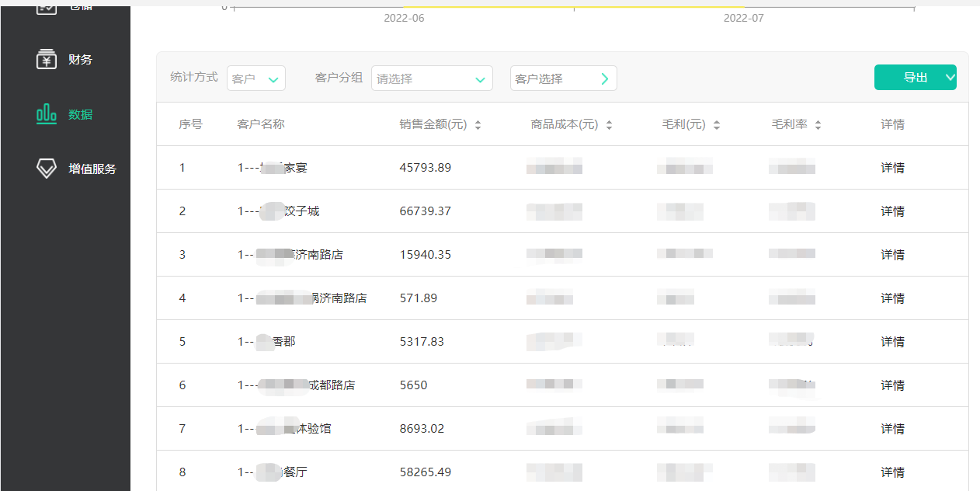Sort by 商品成本 column arrows

pos(609,125)
